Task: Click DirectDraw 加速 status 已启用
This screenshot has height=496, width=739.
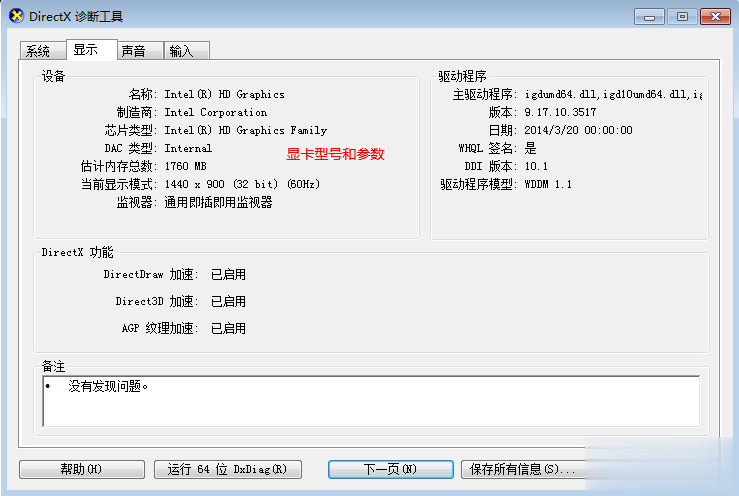Action: [x=228, y=274]
